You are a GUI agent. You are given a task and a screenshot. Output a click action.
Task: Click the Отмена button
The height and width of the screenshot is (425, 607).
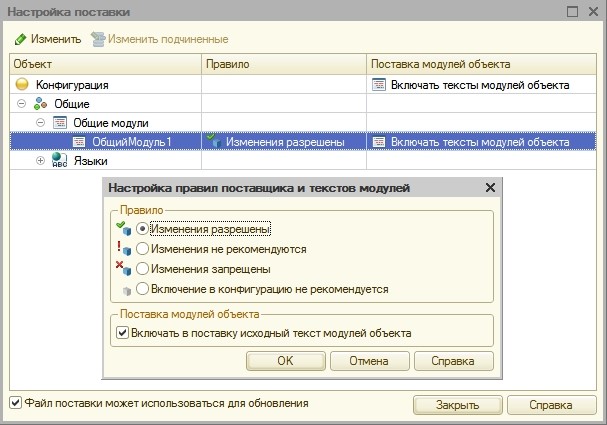click(x=369, y=361)
